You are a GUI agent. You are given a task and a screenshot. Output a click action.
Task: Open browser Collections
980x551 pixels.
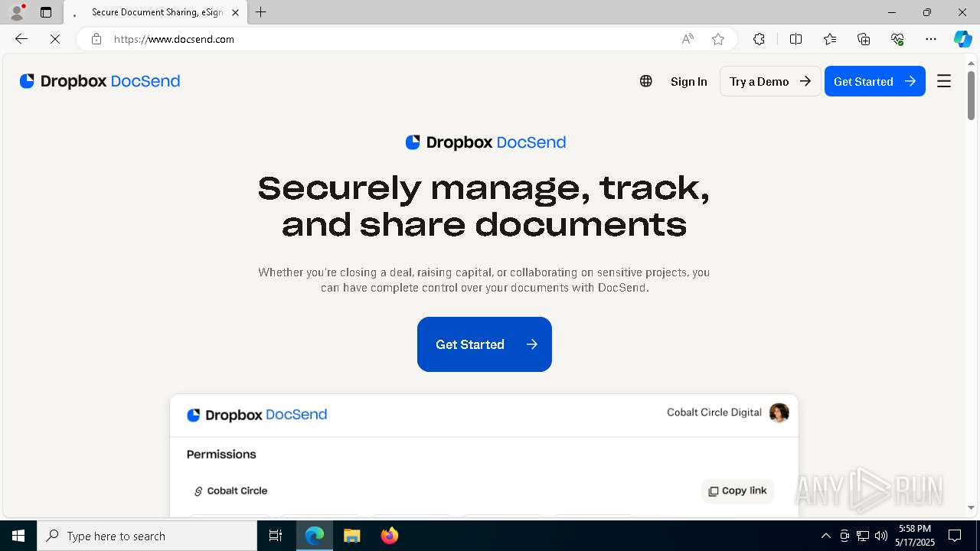click(864, 39)
